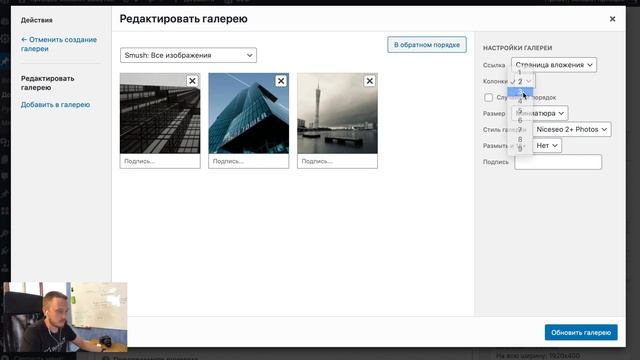Close the Редактировать галерею dialog
This screenshot has height=360, width=640.
(612, 19)
